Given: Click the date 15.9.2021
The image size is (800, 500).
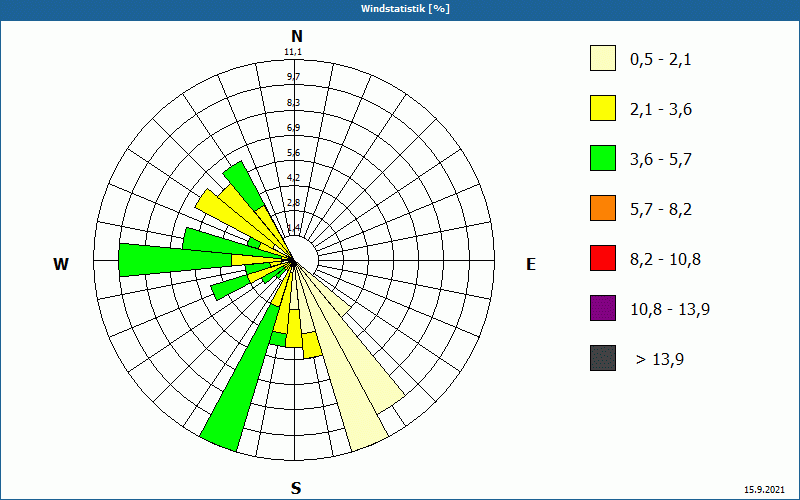Looking at the screenshot, I should pos(764,490).
